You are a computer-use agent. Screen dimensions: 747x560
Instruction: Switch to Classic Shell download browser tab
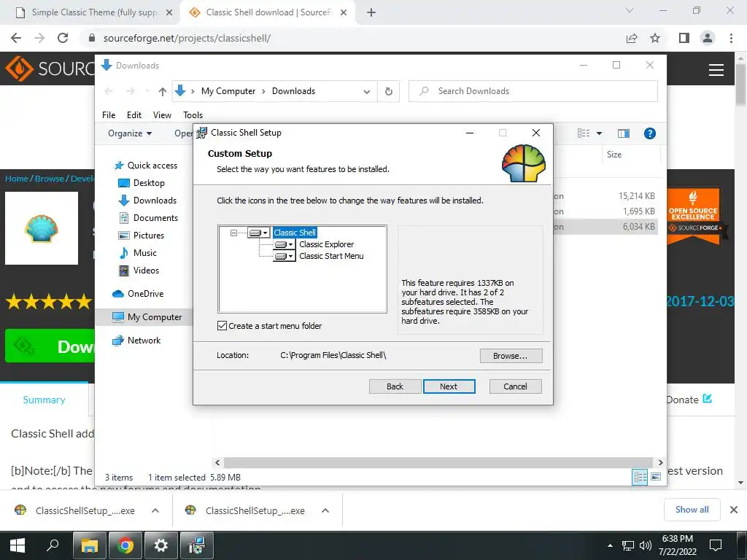click(267, 12)
